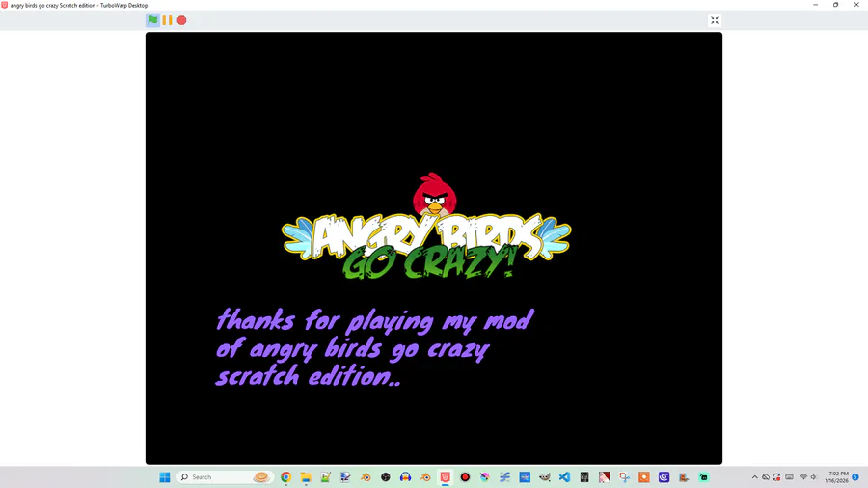Open the Blender icon beside the TurboWarp icon
Image resolution: width=868 pixels, height=488 pixels.
(425, 477)
